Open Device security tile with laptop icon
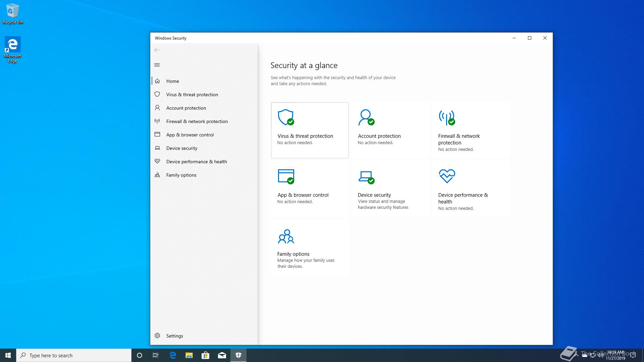644x362 pixels. click(x=390, y=189)
